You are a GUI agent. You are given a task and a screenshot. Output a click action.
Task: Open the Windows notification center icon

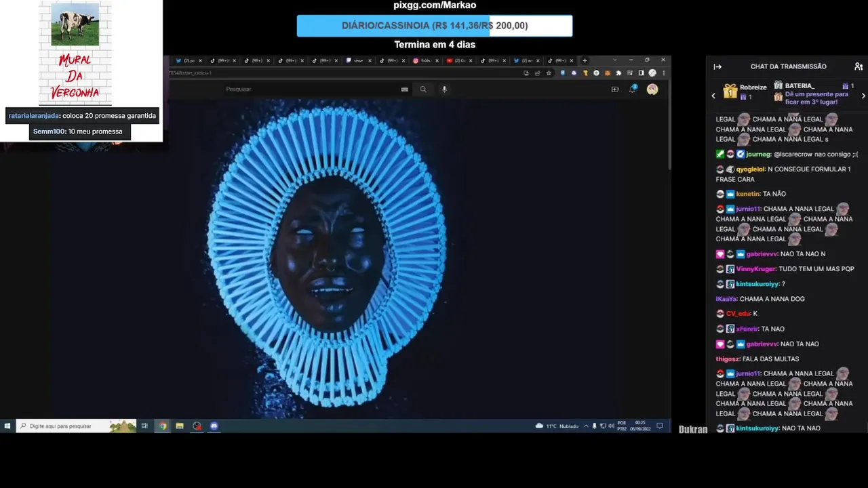pyautogui.click(x=660, y=426)
